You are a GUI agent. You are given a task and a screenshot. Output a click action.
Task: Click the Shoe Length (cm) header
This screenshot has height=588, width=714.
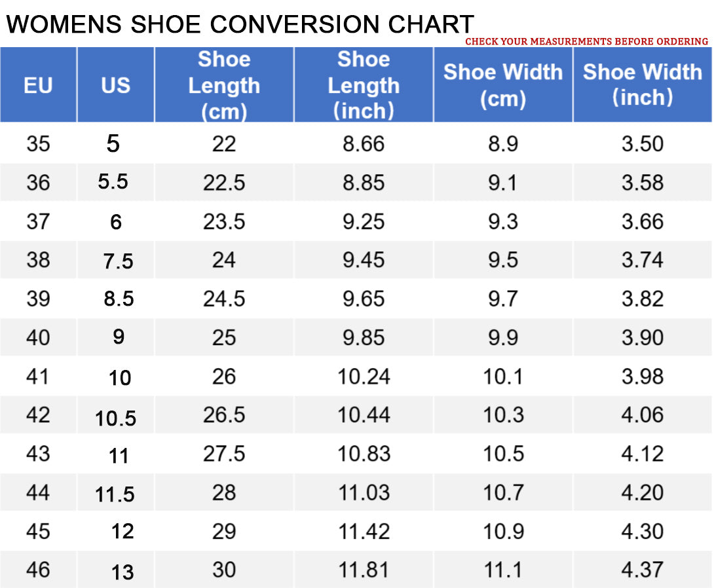[x=224, y=85]
